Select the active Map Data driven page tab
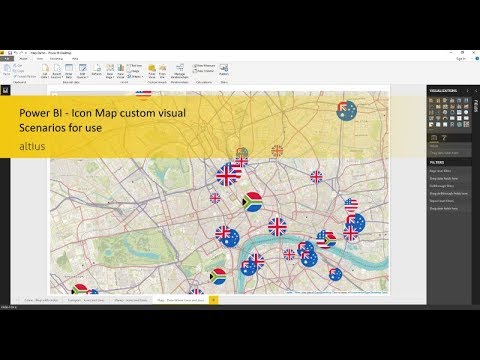480x360 pixels. pos(180,300)
